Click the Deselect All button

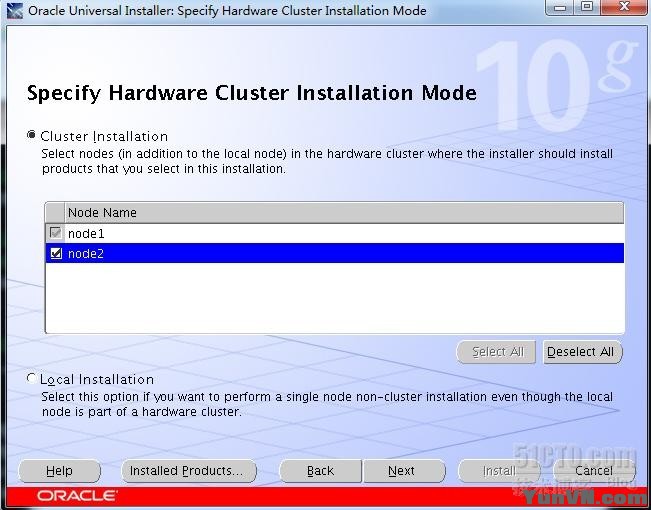click(582, 352)
